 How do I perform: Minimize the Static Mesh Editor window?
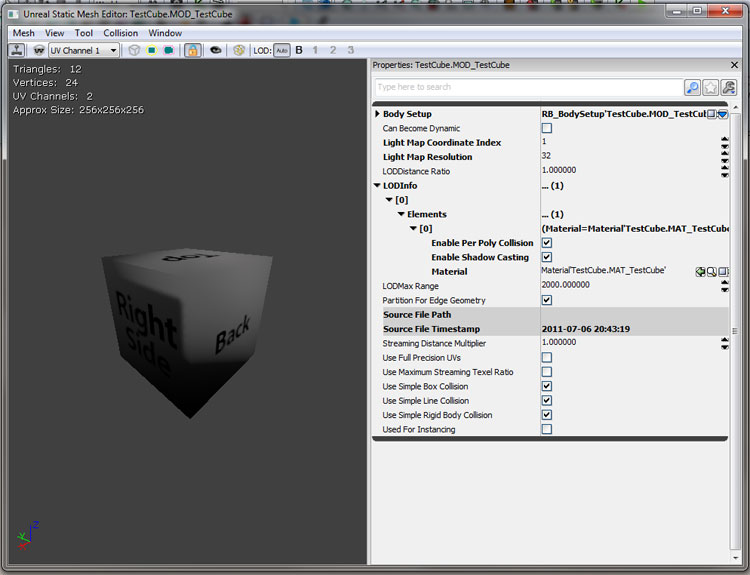coord(677,11)
